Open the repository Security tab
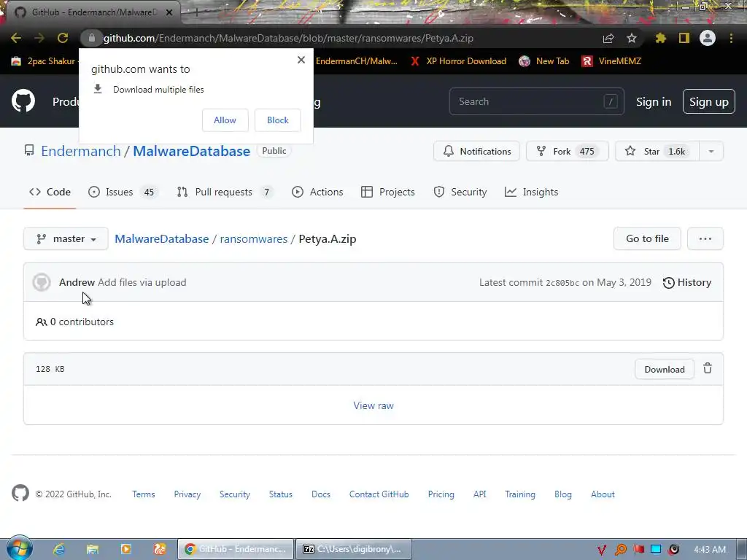 click(x=460, y=192)
